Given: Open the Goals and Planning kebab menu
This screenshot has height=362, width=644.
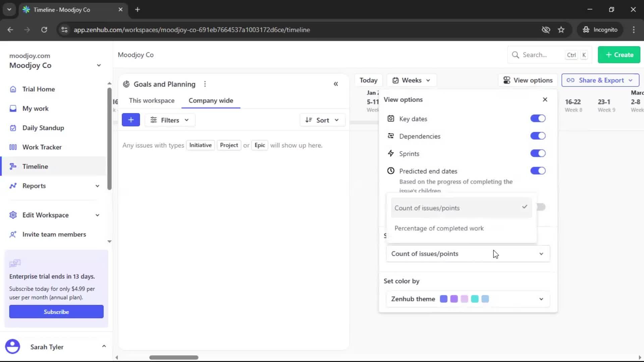Looking at the screenshot, I should coord(205,84).
